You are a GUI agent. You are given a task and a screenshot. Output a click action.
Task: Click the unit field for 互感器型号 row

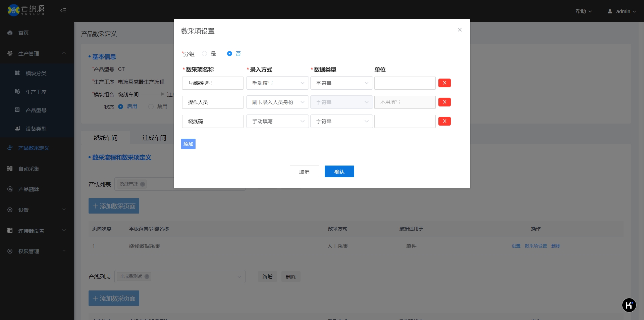(405, 83)
